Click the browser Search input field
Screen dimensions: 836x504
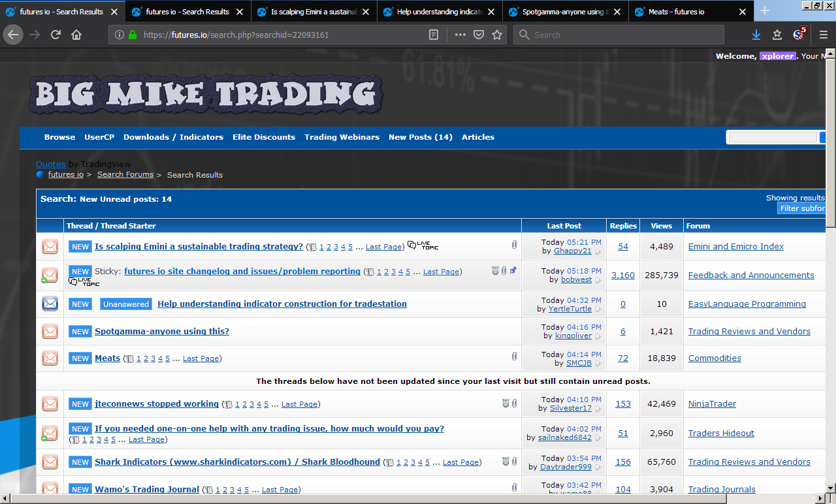(619, 35)
